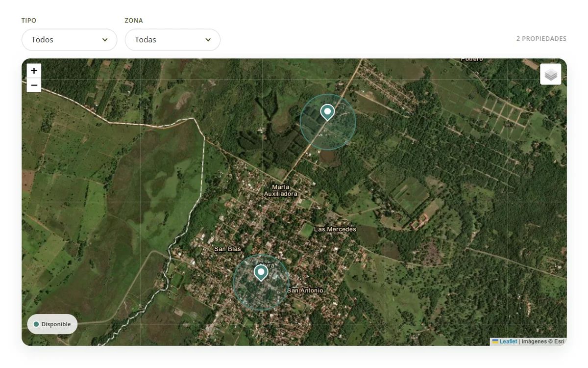Open the Zona dropdown showing Todas
This screenshot has height=368, width=588.
point(172,40)
